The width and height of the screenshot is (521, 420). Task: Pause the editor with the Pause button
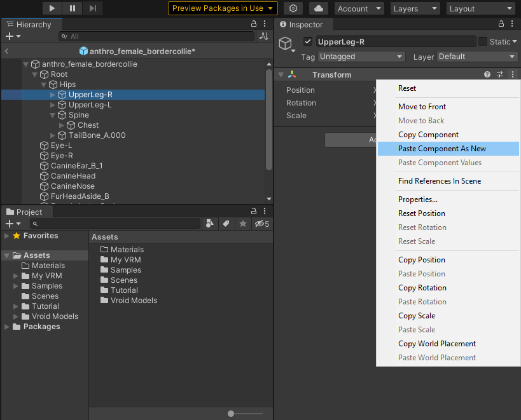tap(73, 8)
